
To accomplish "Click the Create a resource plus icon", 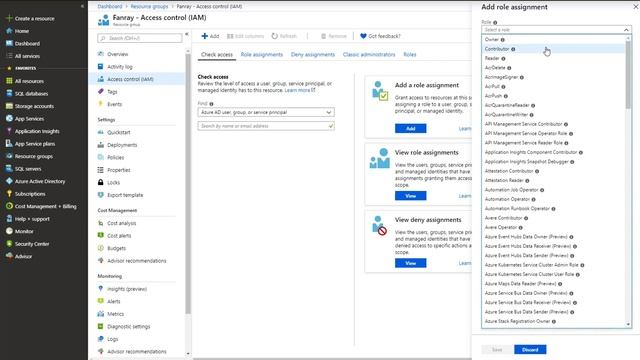I will tap(9, 18).
